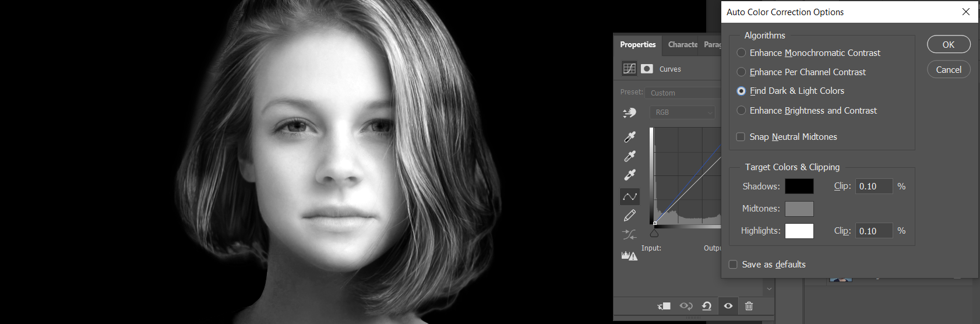
Task: Select the white point eyedropper
Action: [630, 175]
